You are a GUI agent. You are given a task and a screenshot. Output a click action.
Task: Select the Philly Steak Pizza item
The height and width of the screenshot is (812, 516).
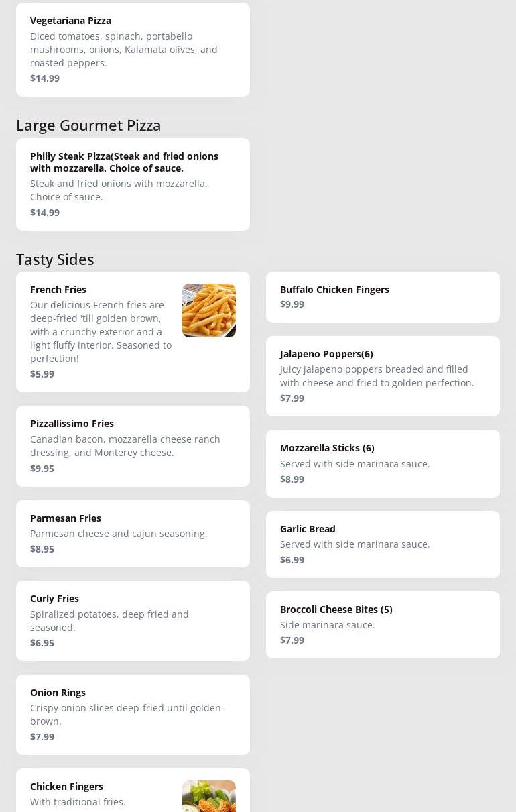point(133,184)
